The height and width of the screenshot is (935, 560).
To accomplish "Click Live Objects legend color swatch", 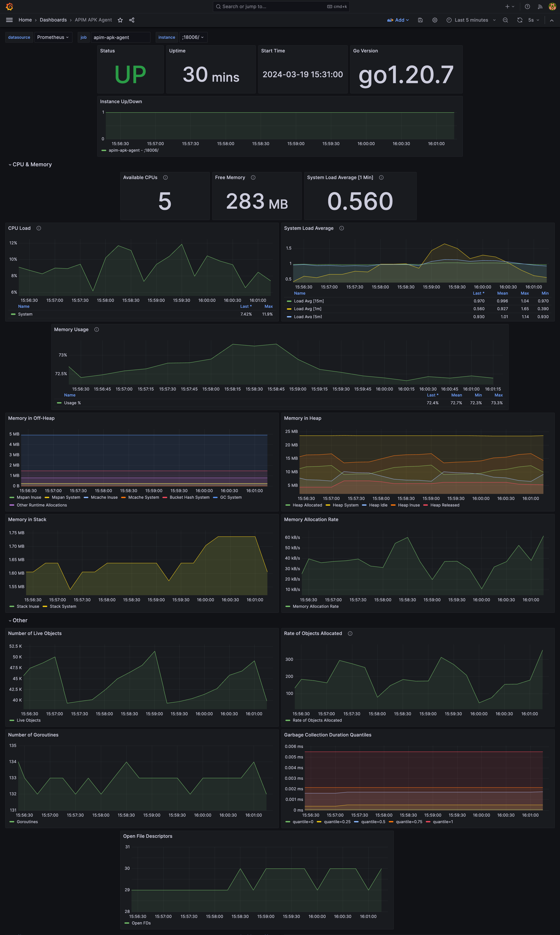I will [x=12, y=720].
